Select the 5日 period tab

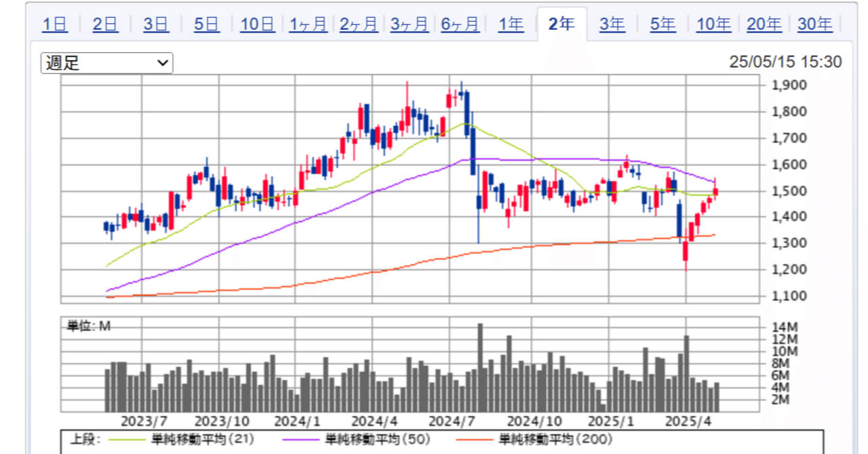(207, 25)
